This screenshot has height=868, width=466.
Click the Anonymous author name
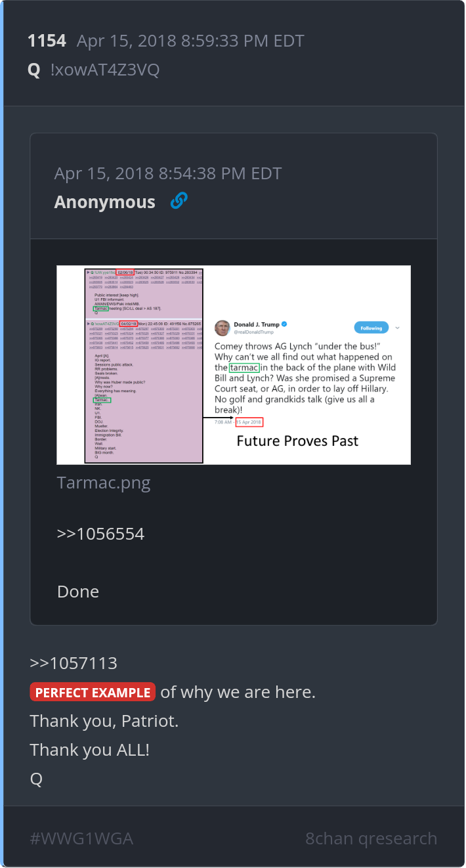click(x=105, y=202)
